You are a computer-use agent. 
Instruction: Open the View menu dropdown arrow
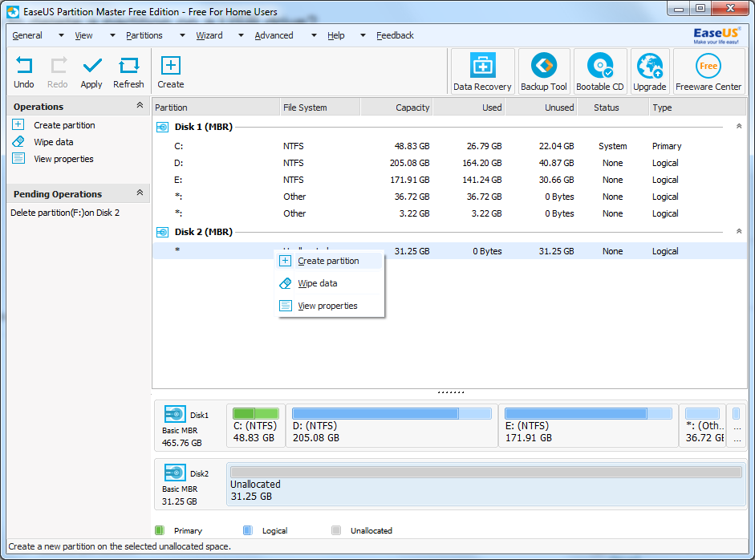pyautogui.click(x=112, y=35)
